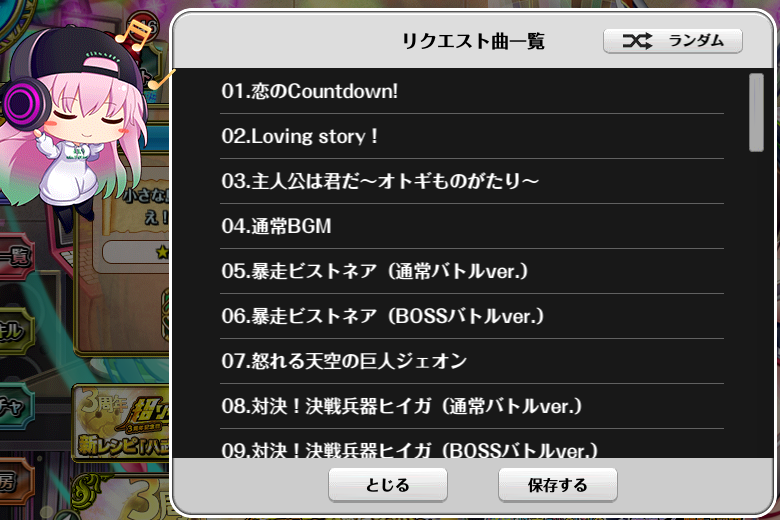Screen dimensions: 780x520
Task: Pick 09.対決！決戦兵器ヒイガ（BOSSバトルver.）
Action: tap(472, 444)
